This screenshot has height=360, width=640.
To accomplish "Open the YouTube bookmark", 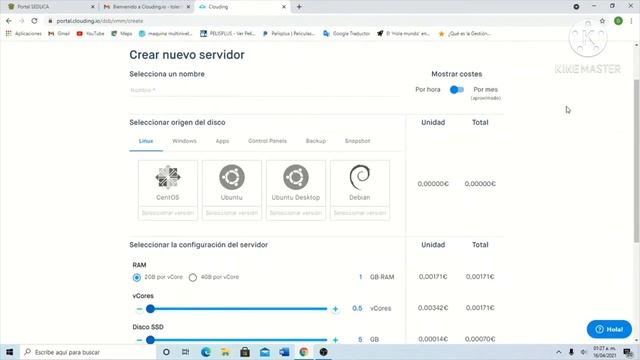I will (x=91, y=33).
